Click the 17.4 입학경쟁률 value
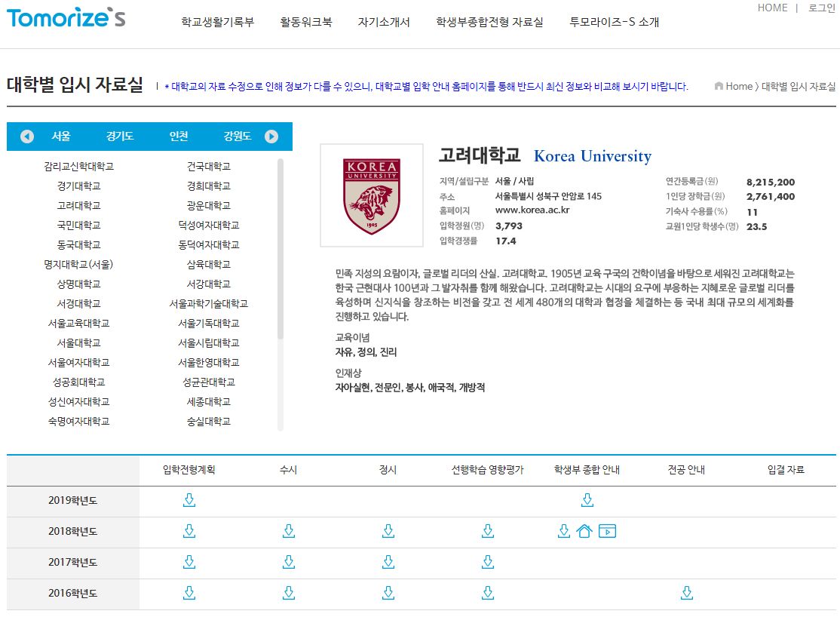Screen dimensions: 840x617 coord(506,241)
